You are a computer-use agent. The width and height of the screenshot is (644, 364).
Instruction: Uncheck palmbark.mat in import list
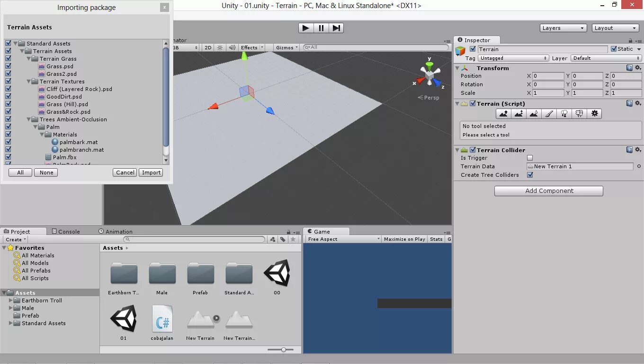pyautogui.click(x=8, y=142)
